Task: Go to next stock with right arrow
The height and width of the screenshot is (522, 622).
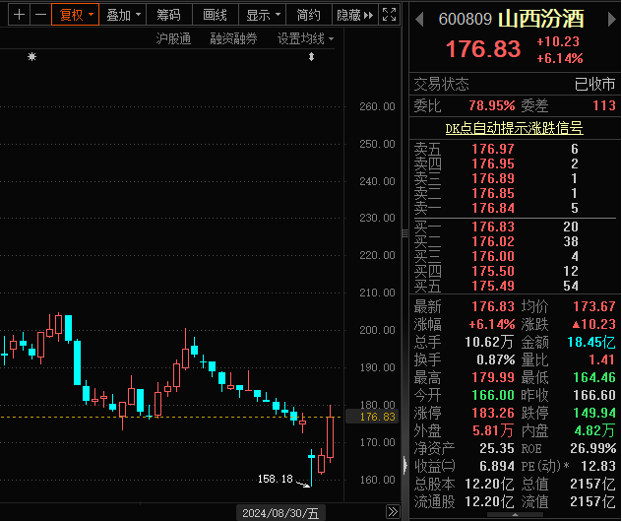Action: point(612,19)
